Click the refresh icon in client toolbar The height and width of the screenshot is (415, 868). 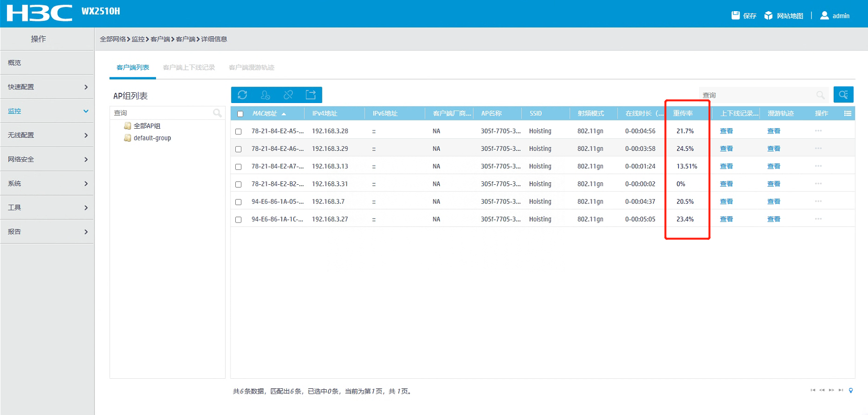[x=243, y=95]
